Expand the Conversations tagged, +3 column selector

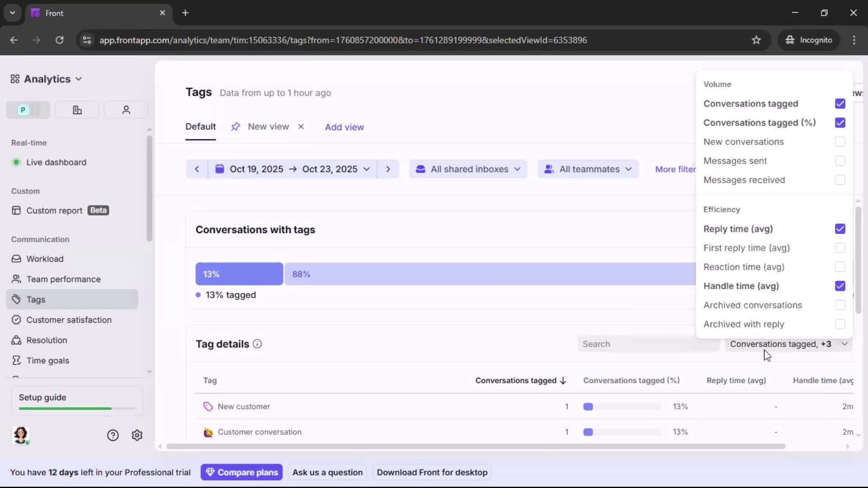pyautogui.click(x=788, y=344)
